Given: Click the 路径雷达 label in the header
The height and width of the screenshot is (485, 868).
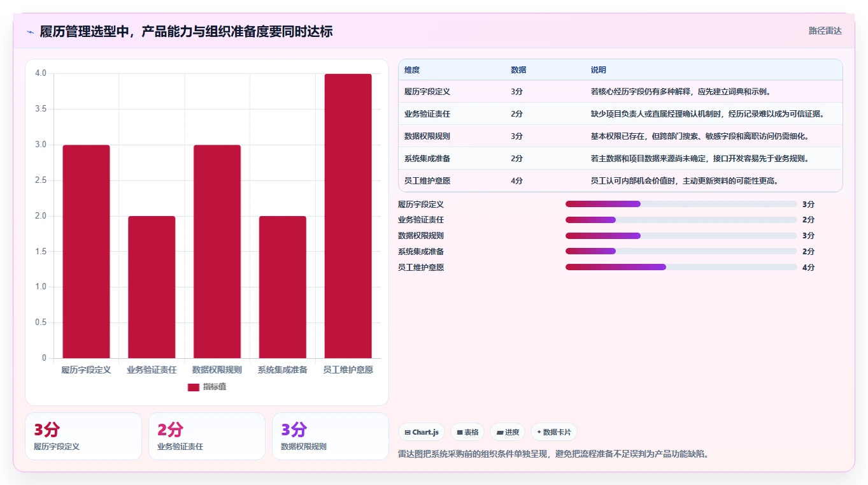Looking at the screenshot, I should point(825,31).
